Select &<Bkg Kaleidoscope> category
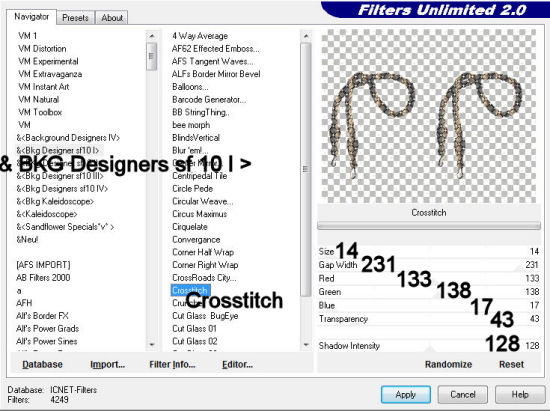This screenshot has width=550, height=411. 55,202
